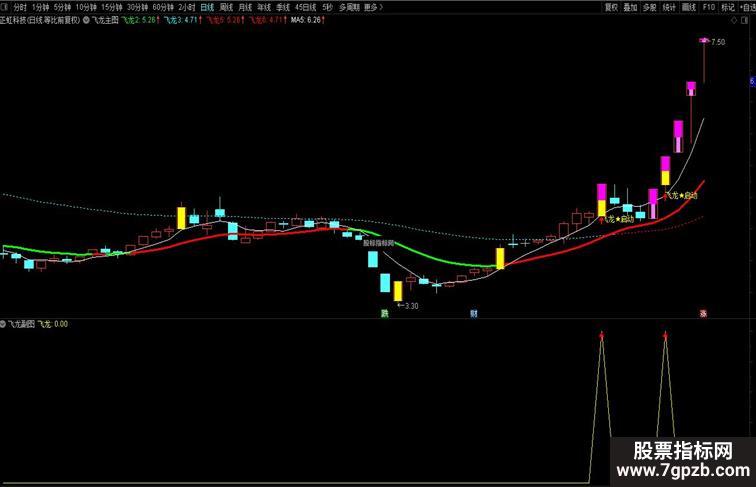Click the F10 company info button
756x487 pixels.
pyautogui.click(x=709, y=7)
